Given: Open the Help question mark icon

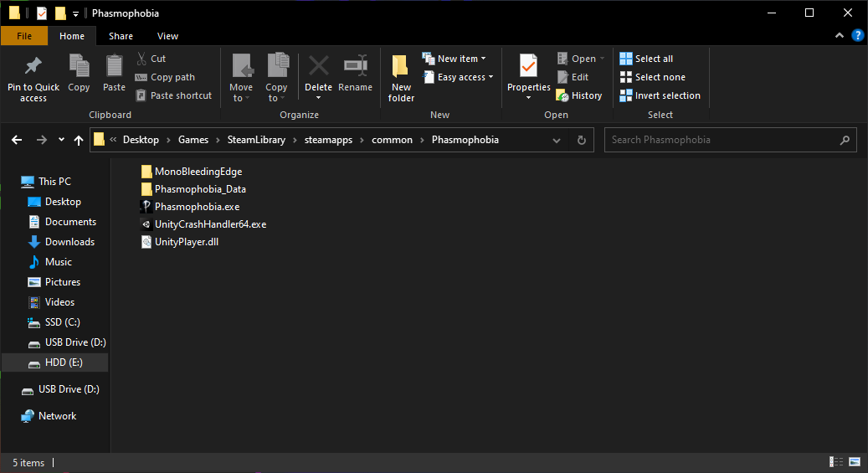Looking at the screenshot, I should [x=857, y=35].
